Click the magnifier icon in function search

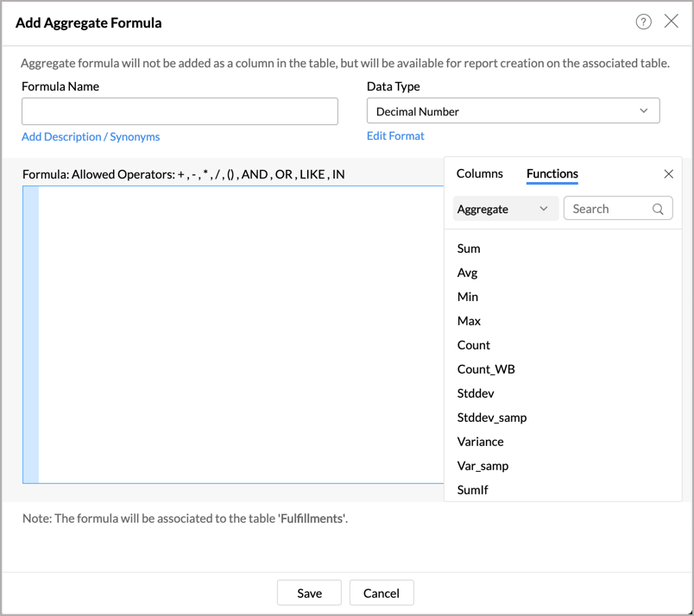pos(658,209)
